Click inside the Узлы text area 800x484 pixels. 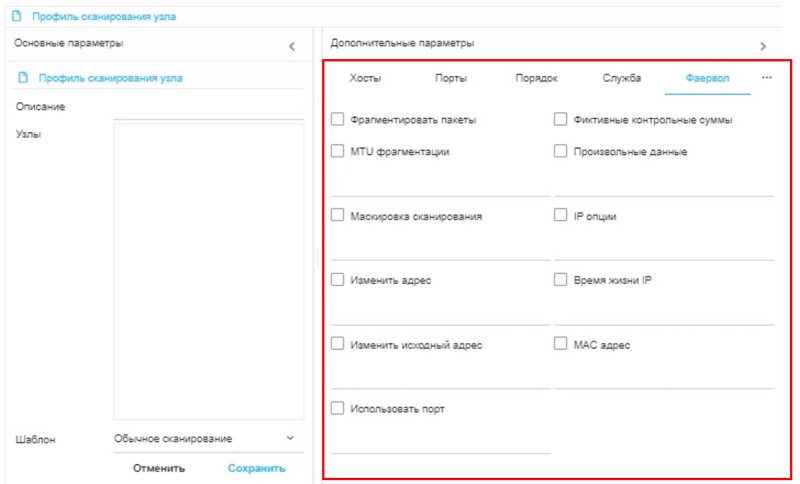pos(208,270)
